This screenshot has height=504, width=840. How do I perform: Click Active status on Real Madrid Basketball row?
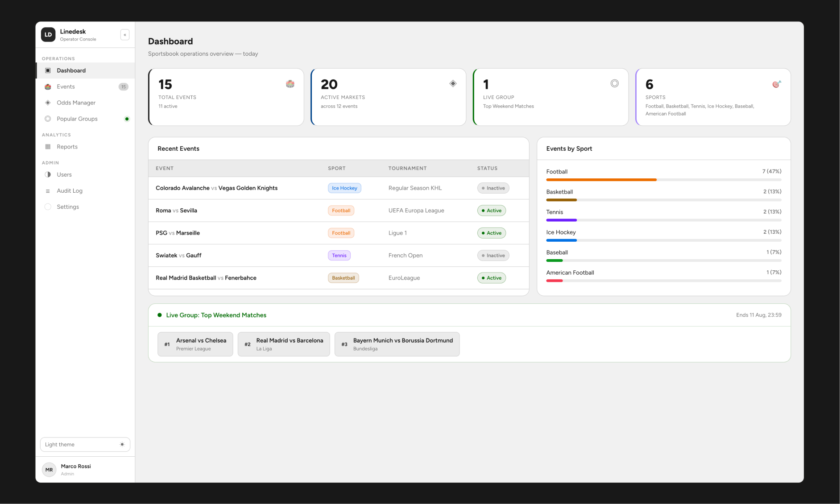pyautogui.click(x=492, y=278)
